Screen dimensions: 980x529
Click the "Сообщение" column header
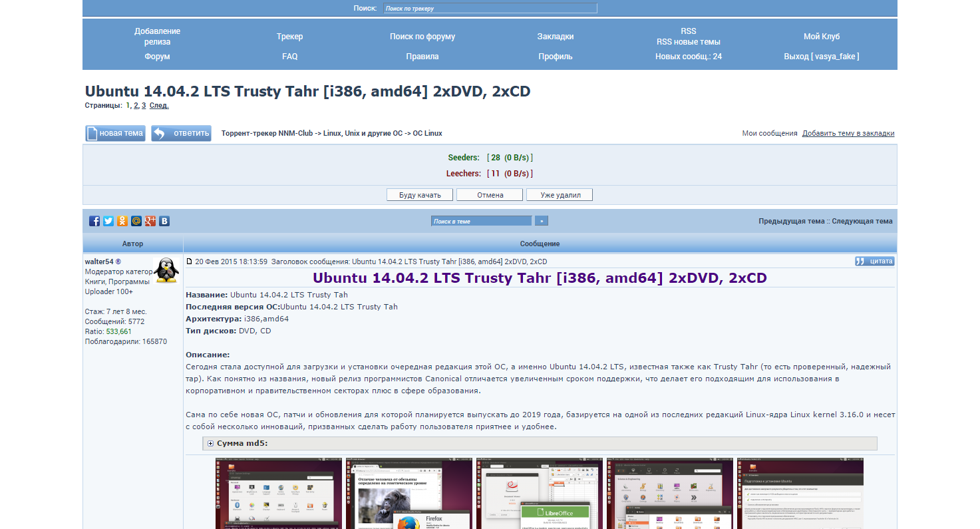tap(540, 244)
